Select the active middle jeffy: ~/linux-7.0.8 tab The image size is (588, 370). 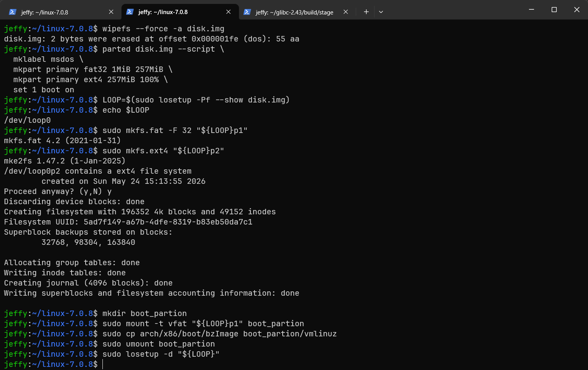coord(180,12)
